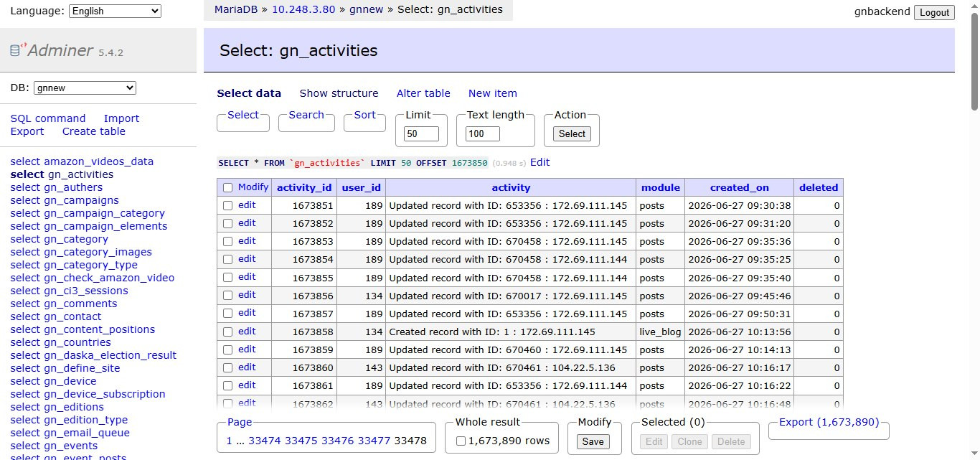Click the 2026-06-27 10:13:56 timestamp cell
This screenshot has width=980, height=460.
coord(739,332)
